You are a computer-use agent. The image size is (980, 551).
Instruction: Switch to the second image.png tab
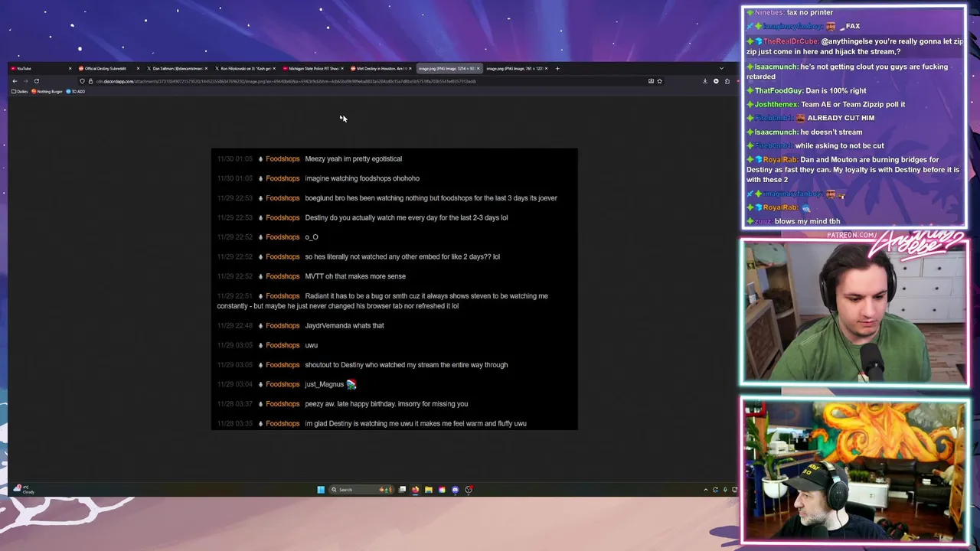coord(515,69)
